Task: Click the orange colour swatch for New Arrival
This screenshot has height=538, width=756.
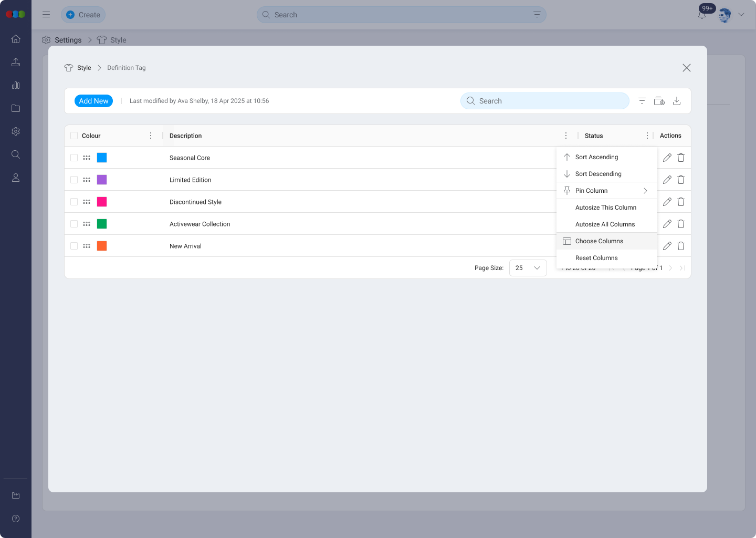Action: click(102, 245)
